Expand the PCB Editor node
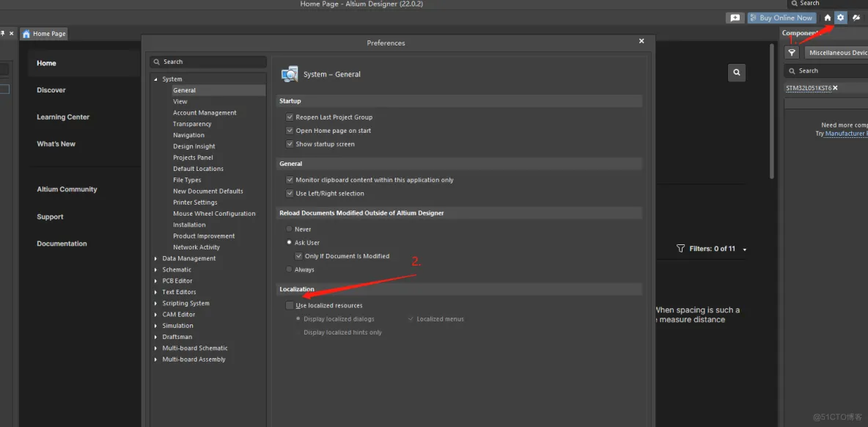Image resolution: width=868 pixels, height=427 pixels. (x=156, y=281)
